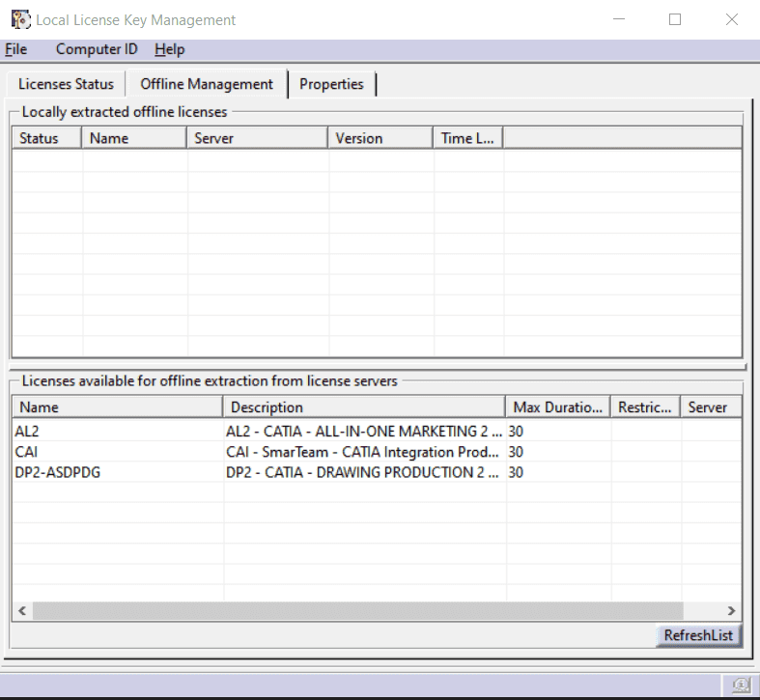Viewport: 760px width, 700px height.
Task: Click the CAI - SmarTeam - CATIA Integration description
Action: tap(362, 452)
